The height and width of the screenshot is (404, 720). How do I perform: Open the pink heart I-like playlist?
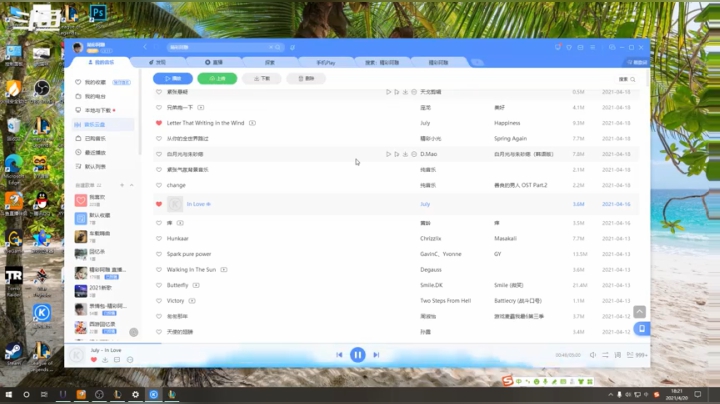103,200
